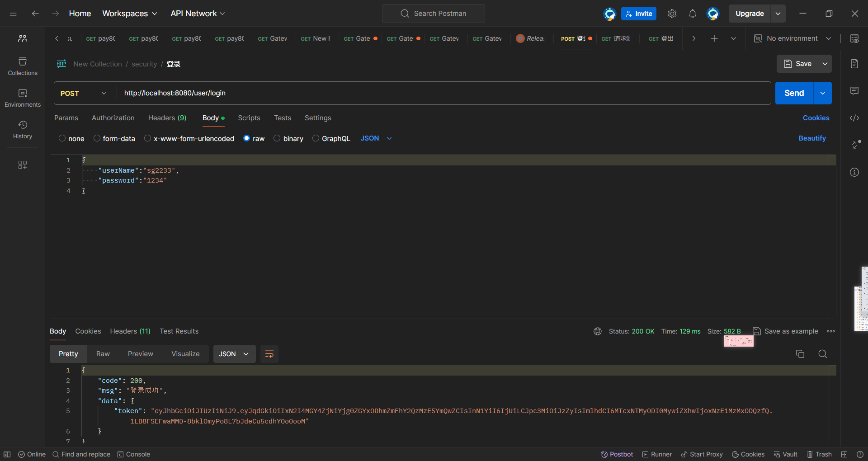Open History in the sidebar
Image resolution: width=868 pixels, height=461 pixels.
(x=23, y=129)
